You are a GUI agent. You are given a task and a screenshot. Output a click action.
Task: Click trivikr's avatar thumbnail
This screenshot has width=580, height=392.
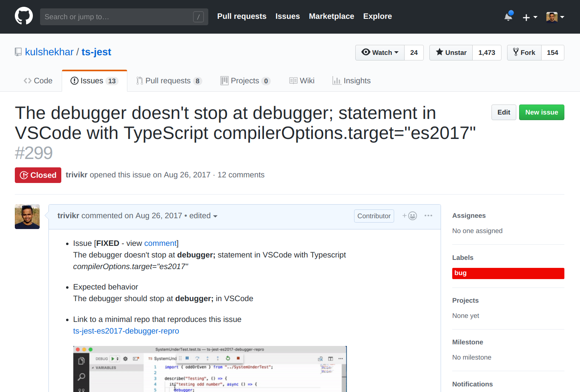click(27, 217)
